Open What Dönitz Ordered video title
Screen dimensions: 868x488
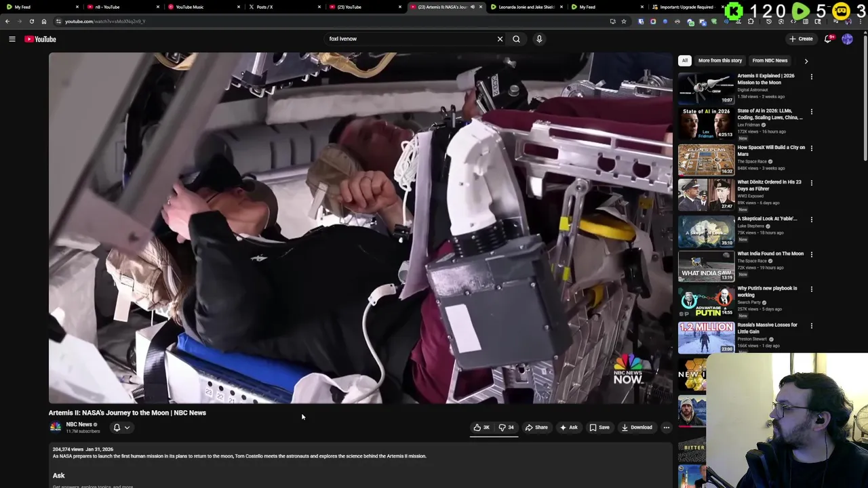(x=770, y=185)
